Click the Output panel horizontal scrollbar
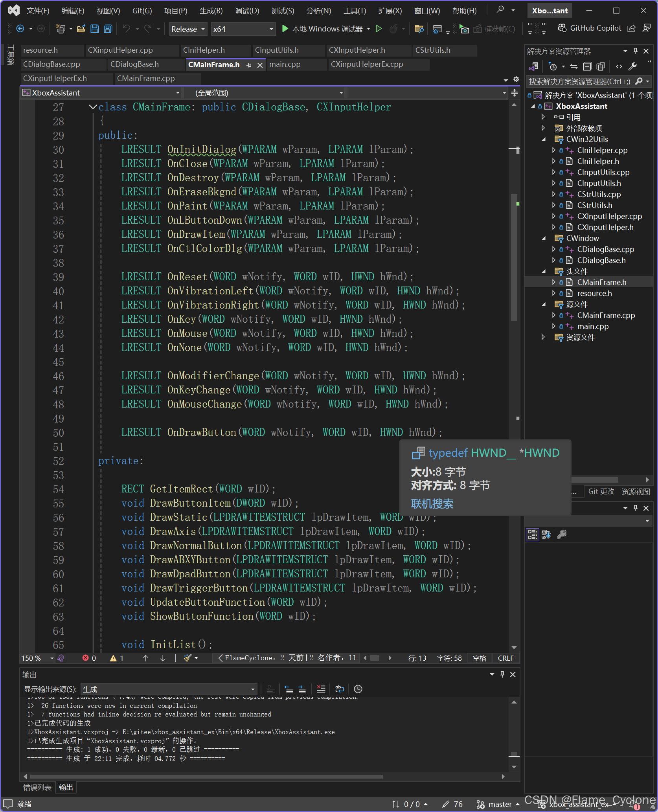 [206, 777]
